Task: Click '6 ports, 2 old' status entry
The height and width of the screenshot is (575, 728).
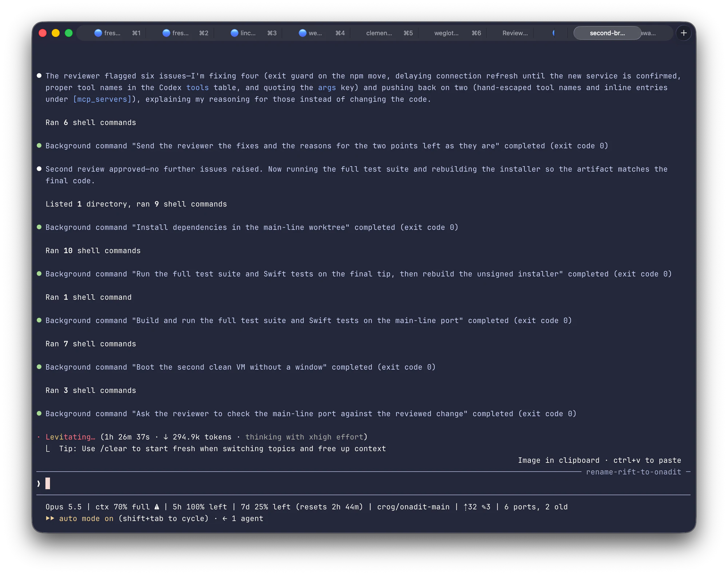Action: (536, 507)
